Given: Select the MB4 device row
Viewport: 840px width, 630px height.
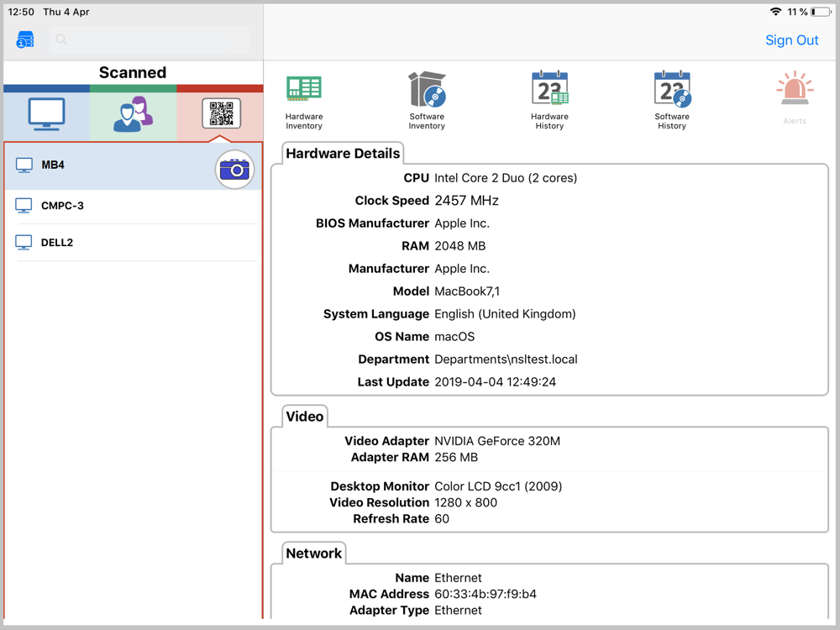Looking at the screenshot, I should pos(133,165).
